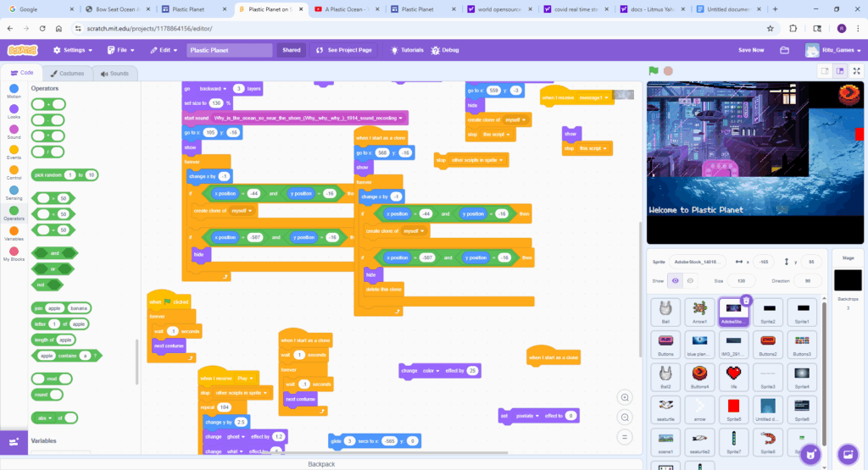Zoom in on the code workspace

pos(626,397)
